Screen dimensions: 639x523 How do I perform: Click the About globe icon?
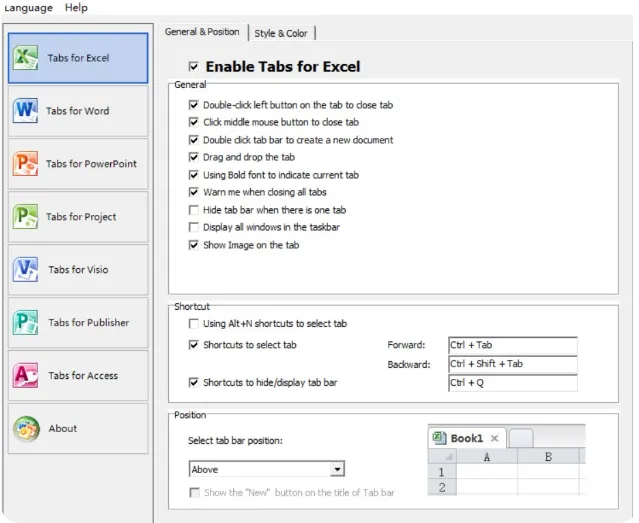coord(26,428)
